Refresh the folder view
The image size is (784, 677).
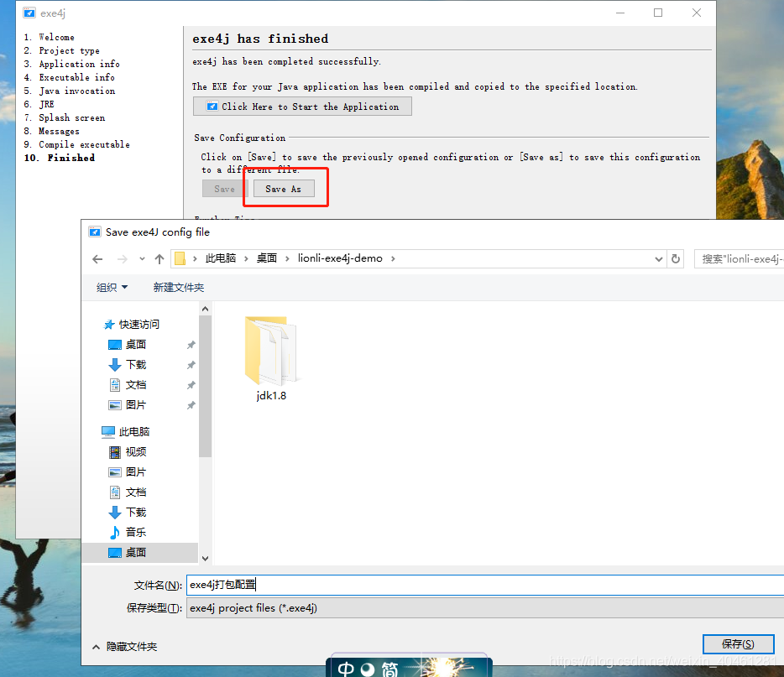coord(676,258)
